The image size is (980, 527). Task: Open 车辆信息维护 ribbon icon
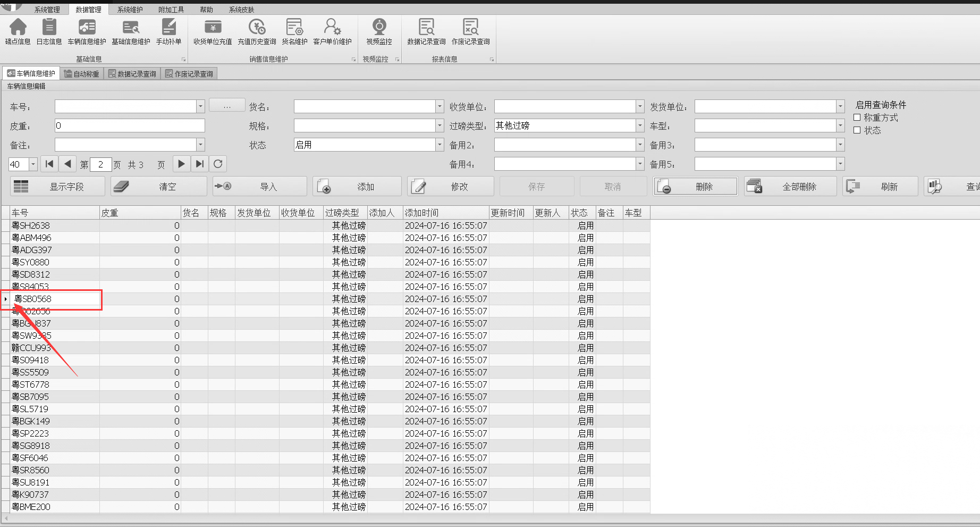tap(87, 32)
